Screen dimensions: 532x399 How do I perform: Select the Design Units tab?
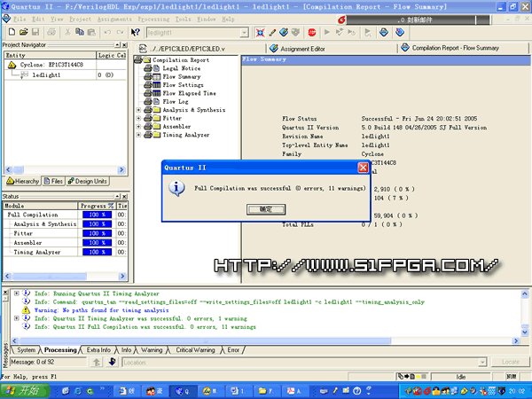[x=88, y=181]
